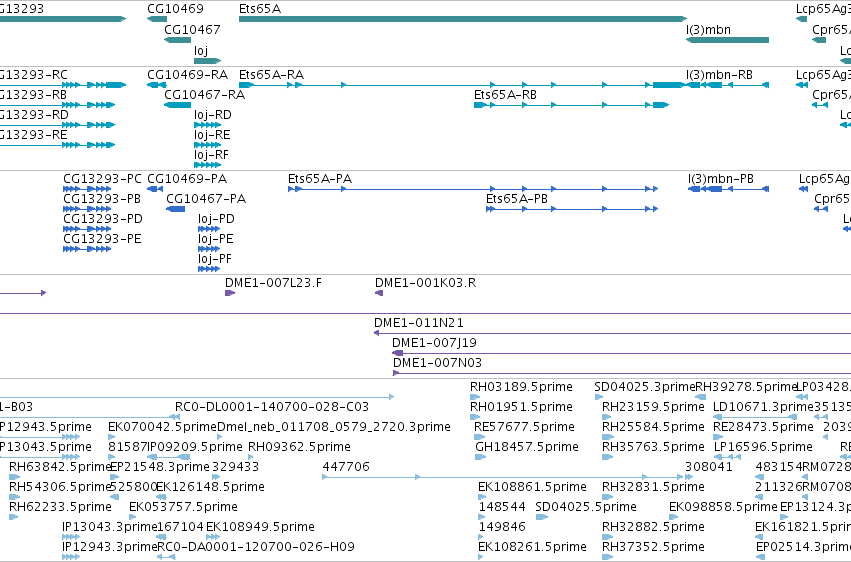Click the CG10469-RA transcript label
The height and width of the screenshot is (562, 851).
point(187,74)
